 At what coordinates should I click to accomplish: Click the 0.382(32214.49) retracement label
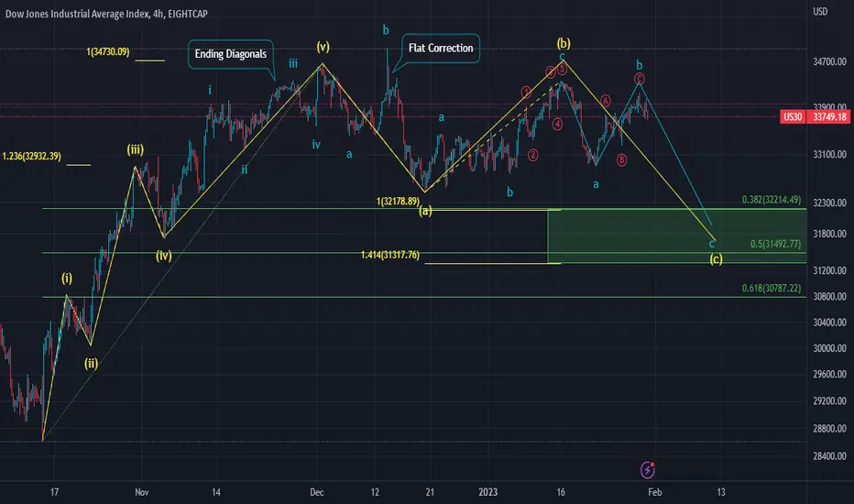[772, 200]
